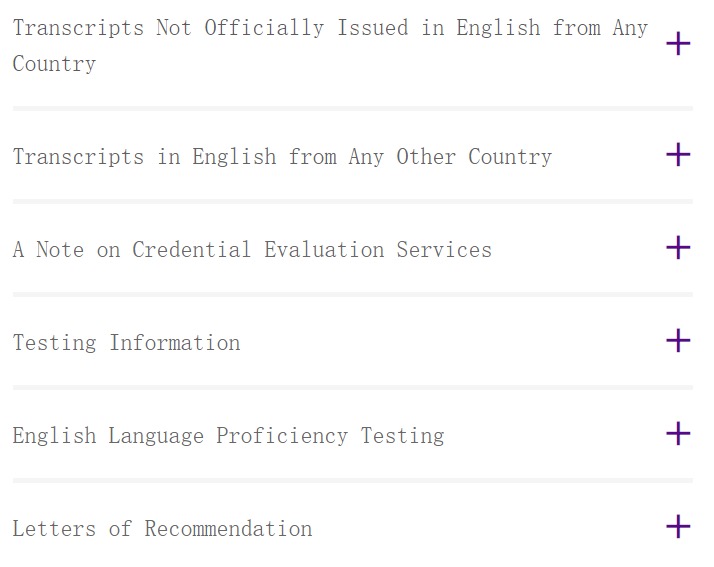The height and width of the screenshot is (567, 714).
Task: Click plus icon for English Language Proficiency Testing
Action: click(678, 433)
